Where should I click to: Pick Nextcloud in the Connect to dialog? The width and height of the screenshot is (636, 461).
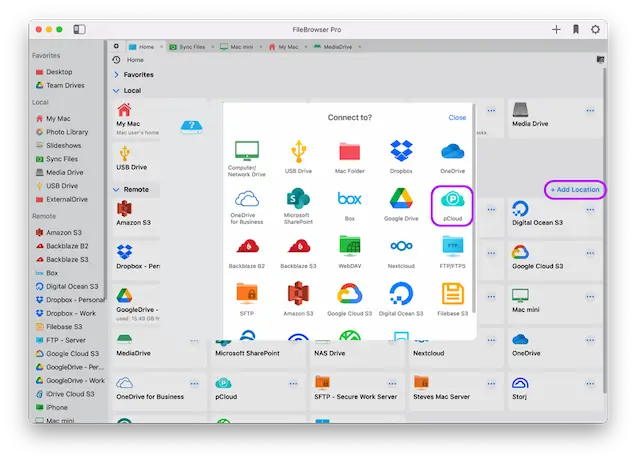401,253
